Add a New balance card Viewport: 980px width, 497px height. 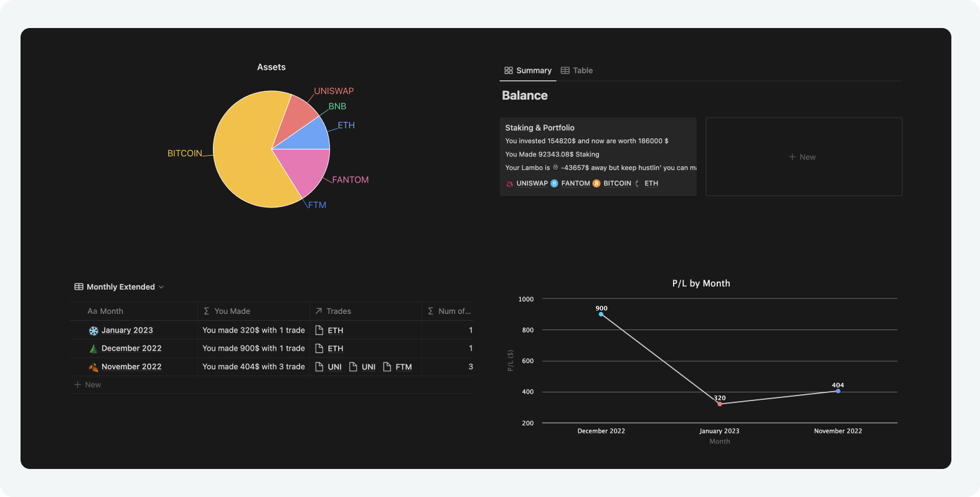click(x=803, y=157)
